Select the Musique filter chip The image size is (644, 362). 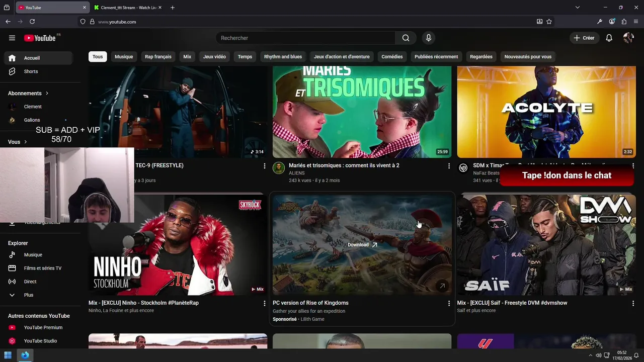[x=124, y=57]
